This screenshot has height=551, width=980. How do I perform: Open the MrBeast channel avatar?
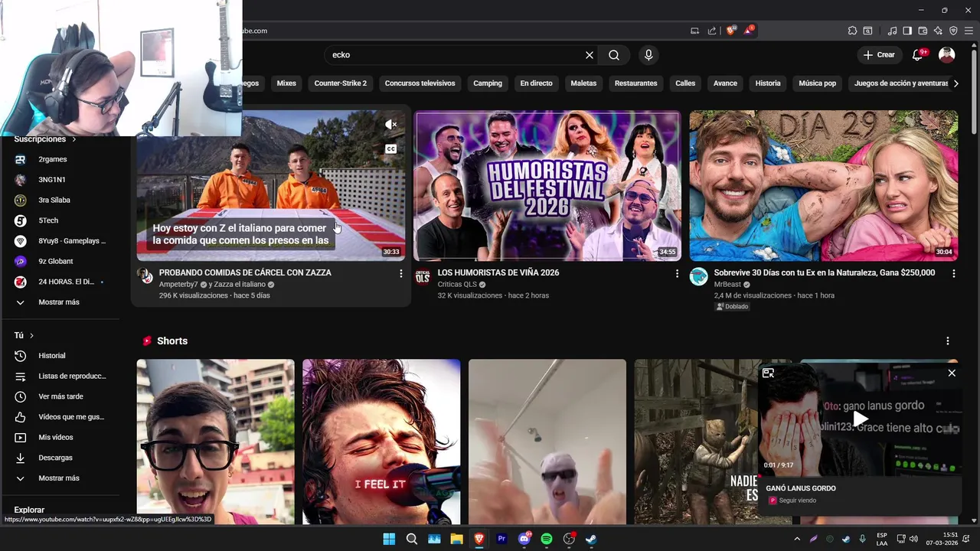pyautogui.click(x=698, y=277)
